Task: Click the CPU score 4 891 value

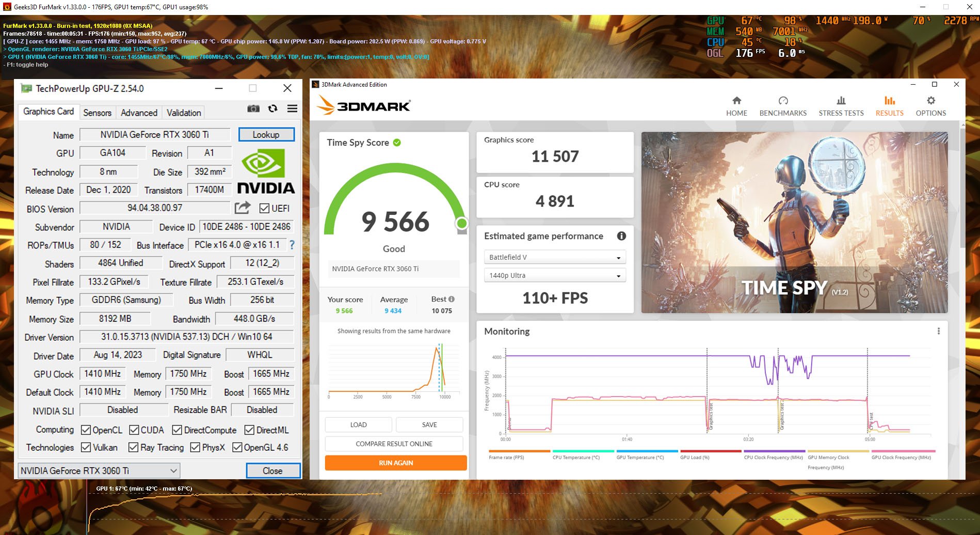Action: coord(555,201)
